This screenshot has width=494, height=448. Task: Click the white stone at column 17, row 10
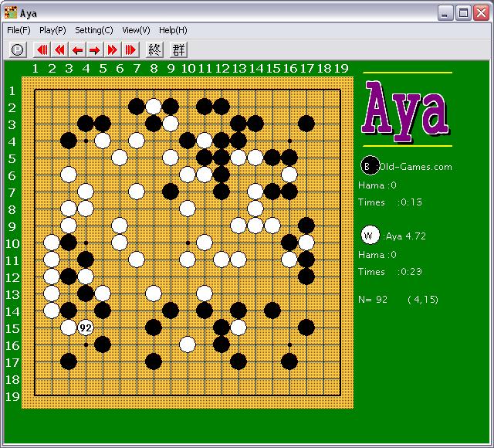click(x=306, y=243)
